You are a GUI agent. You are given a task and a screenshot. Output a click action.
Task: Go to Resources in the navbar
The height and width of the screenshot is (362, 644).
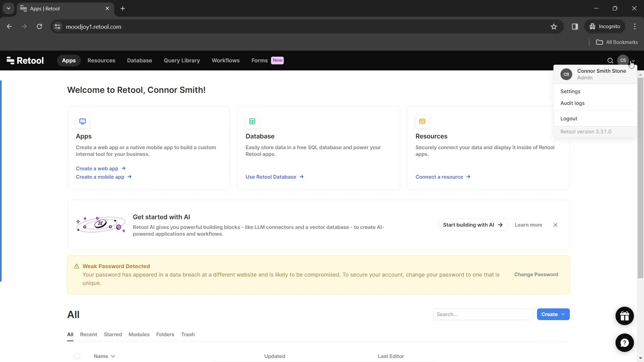coord(101,60)
